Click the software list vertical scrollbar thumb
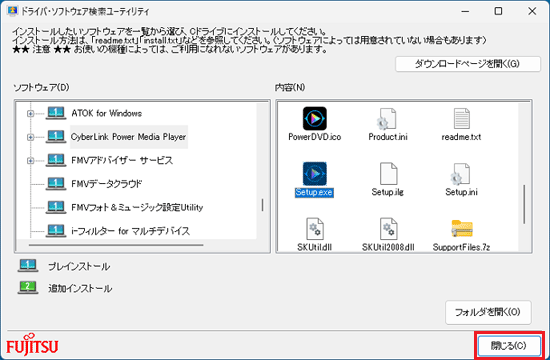The image size is (550, 360). [x=262, y=205]
